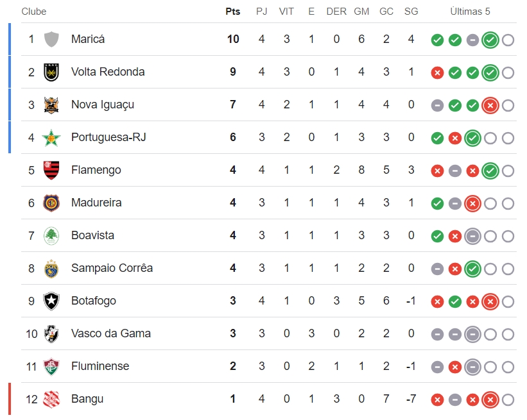Click the Fluminense club crest

(x=51, y=366)
